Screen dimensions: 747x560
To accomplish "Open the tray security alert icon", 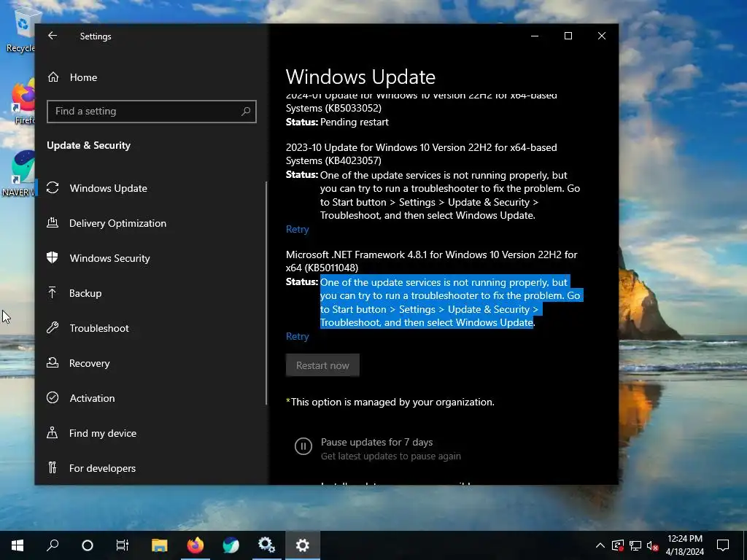I will 618,545.
